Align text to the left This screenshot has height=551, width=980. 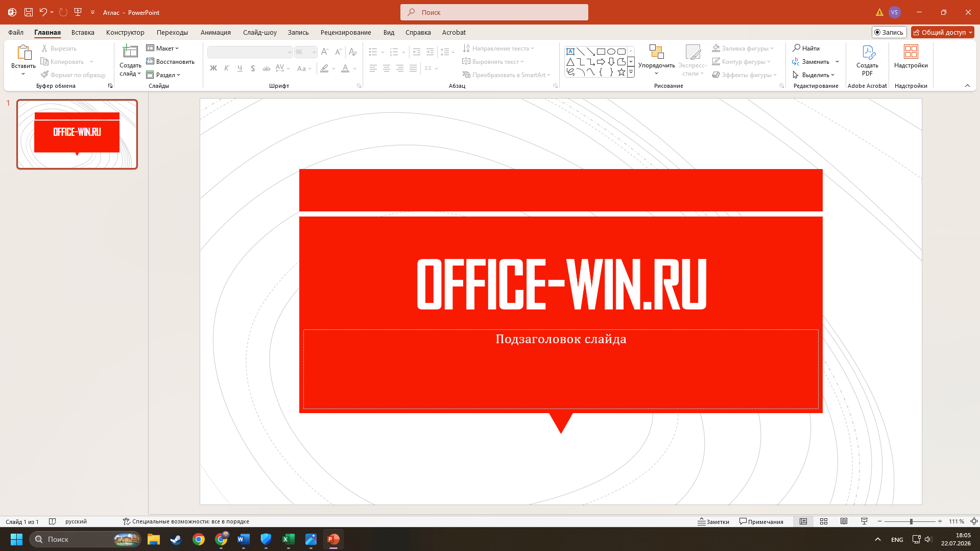click(373, 68)
